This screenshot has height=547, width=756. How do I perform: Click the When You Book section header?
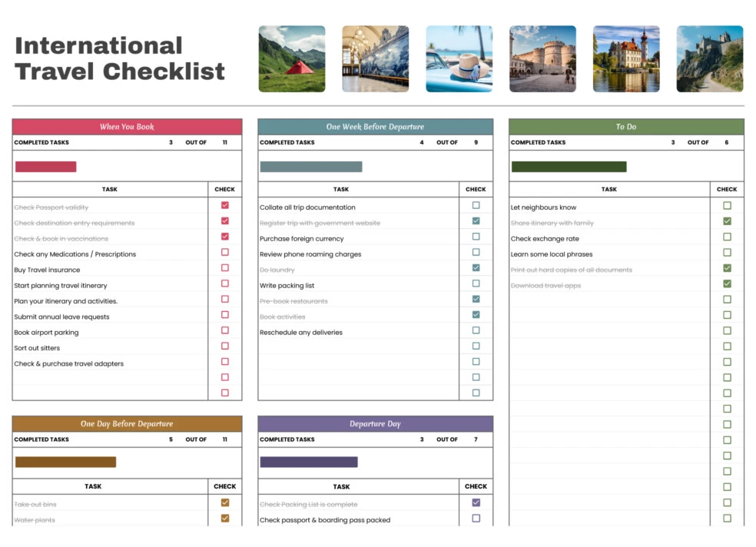point(128,127)
